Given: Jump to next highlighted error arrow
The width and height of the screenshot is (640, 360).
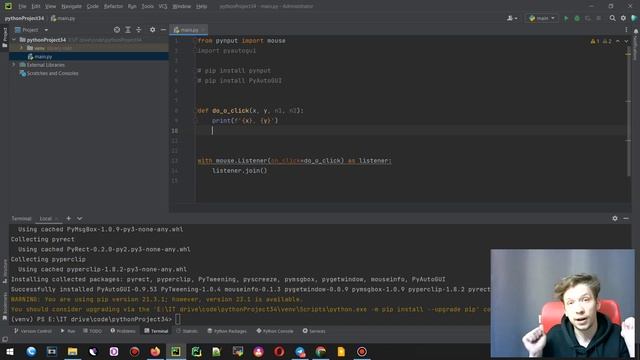Looking at the screenshot, I should 626,41.
